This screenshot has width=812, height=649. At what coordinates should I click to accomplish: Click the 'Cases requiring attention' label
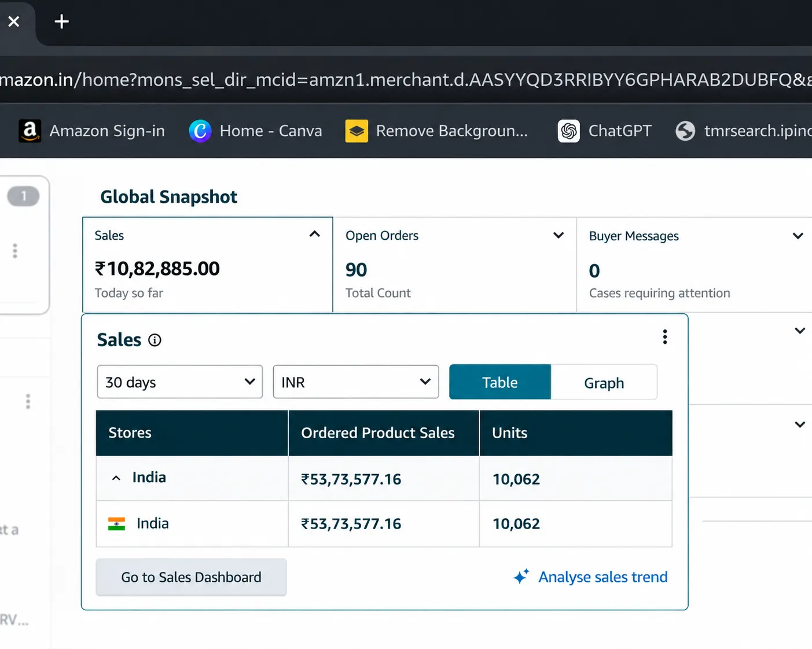[x=660, y=293]
